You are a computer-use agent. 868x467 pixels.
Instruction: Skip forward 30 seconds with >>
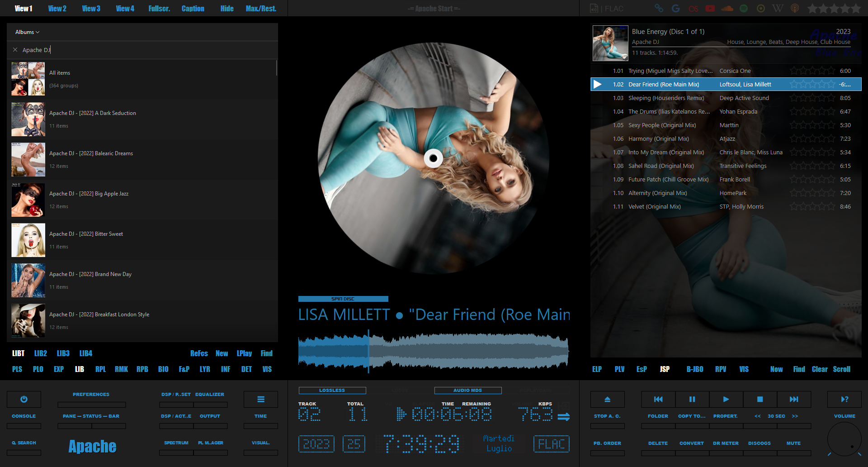(795, 416)
